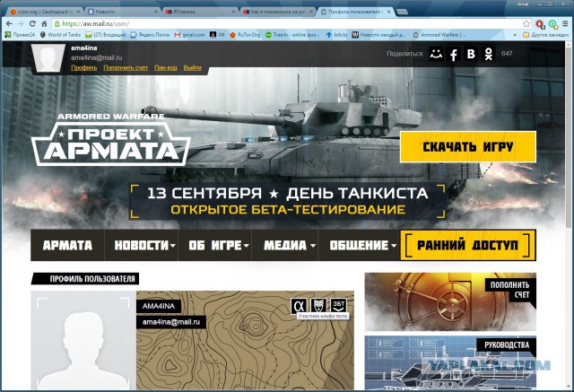This screenshot has height=392, width=574.
Task: Click the СКАЧАТЬ ИГРУ download button
Action: pyautogui.click(x=468, y=147)
